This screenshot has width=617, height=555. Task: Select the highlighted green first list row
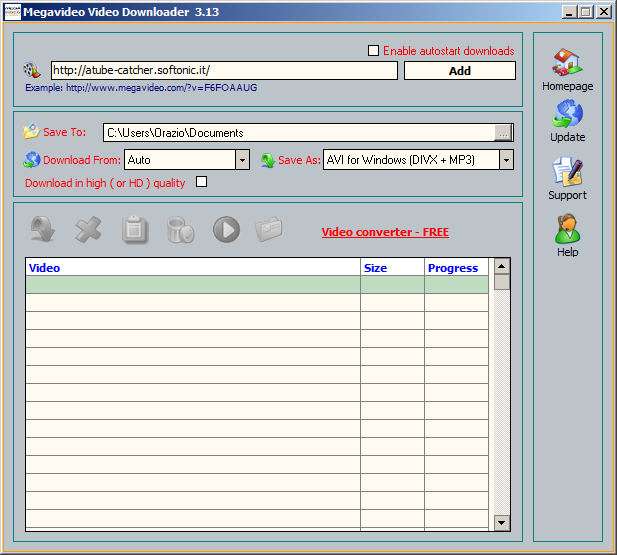257,285
